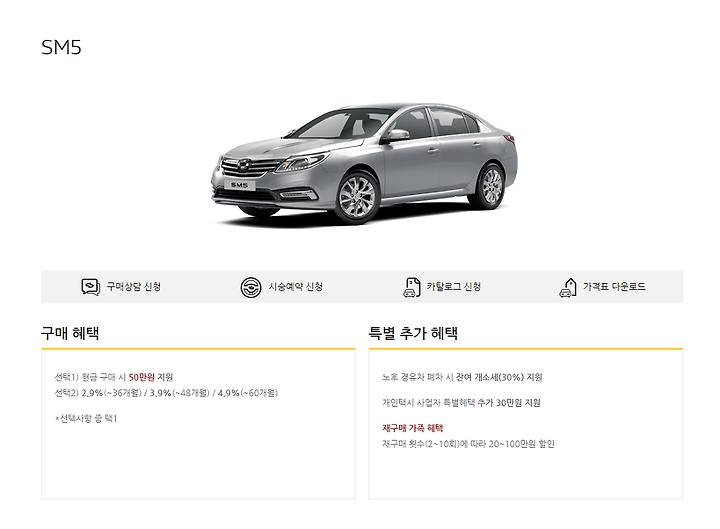720x529 pixels.
Task: Click the SM5 plate on the car front
Action: (239, 185)
